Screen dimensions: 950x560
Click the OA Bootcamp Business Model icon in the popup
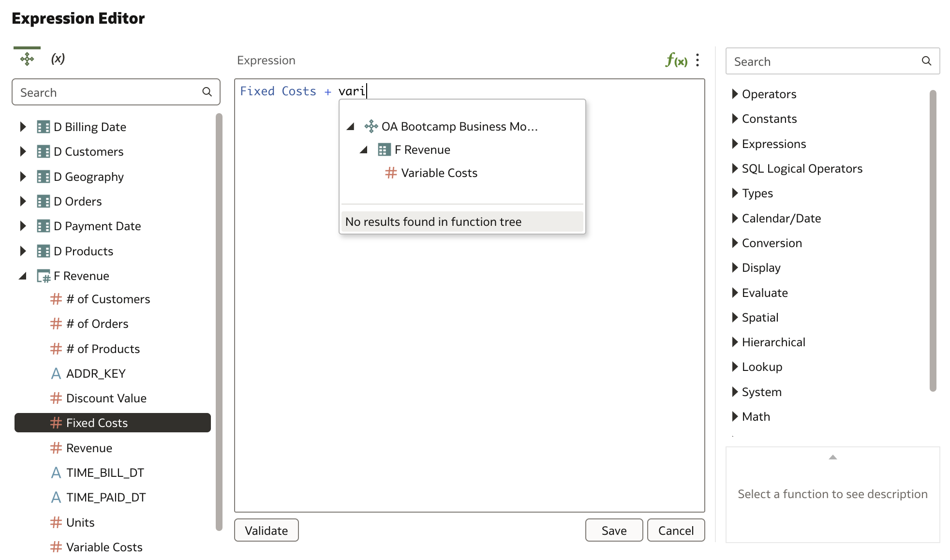[371, 126]
